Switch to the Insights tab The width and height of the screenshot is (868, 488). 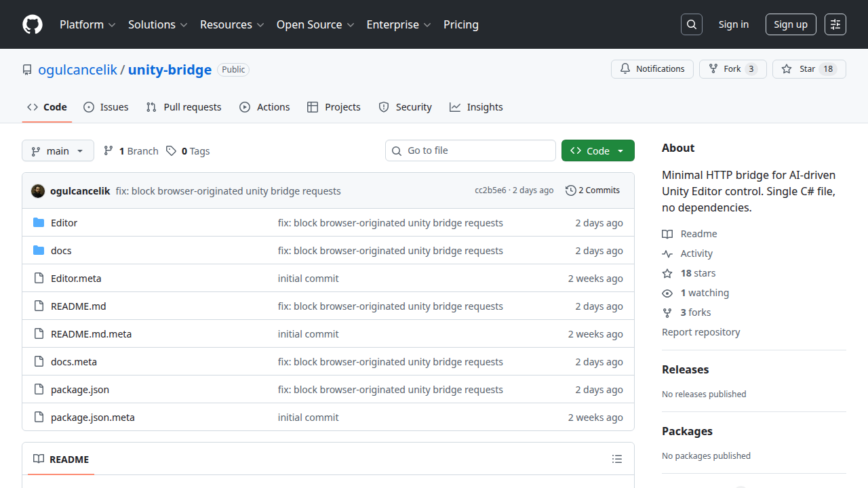[x=476, y=107]
